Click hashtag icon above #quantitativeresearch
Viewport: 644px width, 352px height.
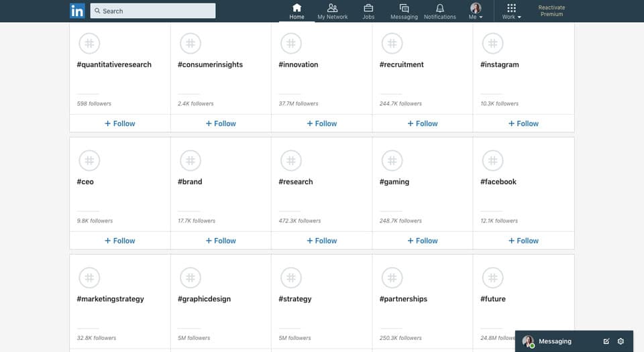pyautogui.click(x=89, y=43)
